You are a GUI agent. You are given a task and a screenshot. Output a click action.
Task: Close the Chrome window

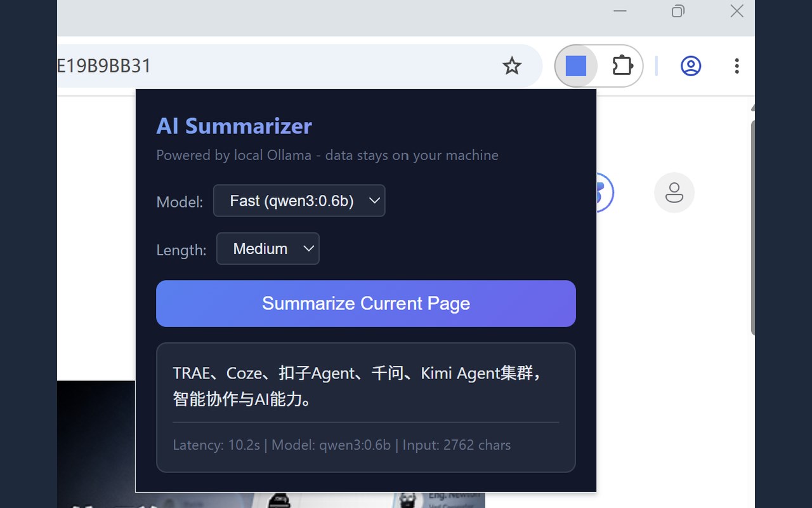[737, 11]
